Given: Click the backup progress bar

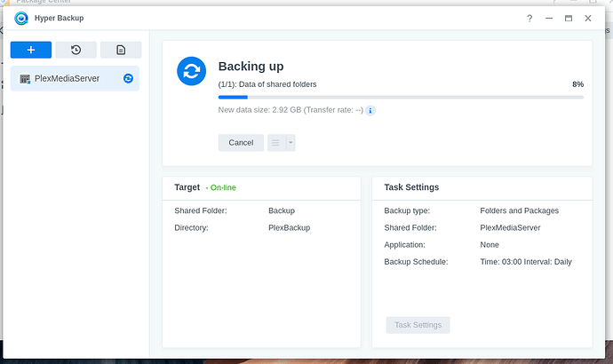Looking at the screenshot, I should click(401, 98).
